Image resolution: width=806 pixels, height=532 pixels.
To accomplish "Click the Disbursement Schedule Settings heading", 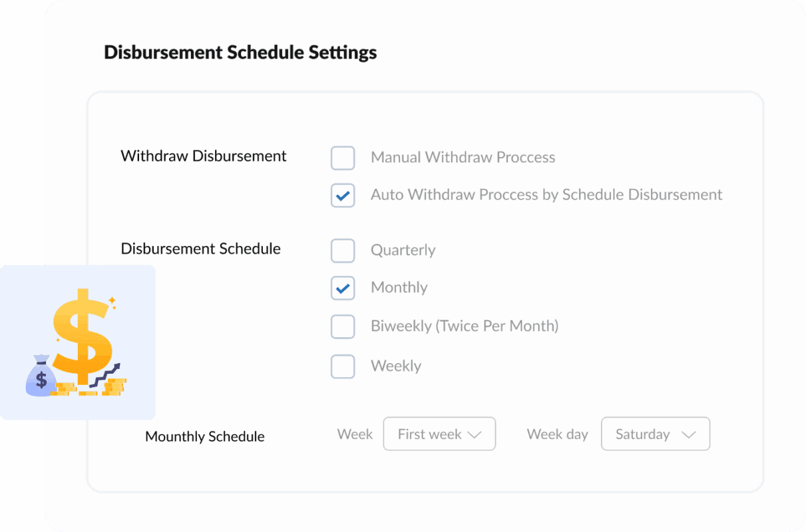I will 240,53.
